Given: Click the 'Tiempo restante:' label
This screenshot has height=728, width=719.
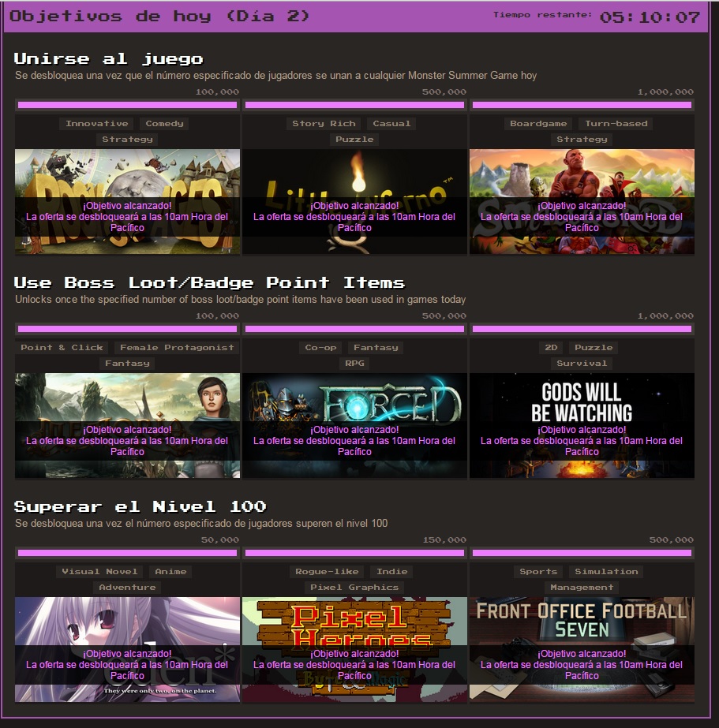Looking at the screenshot, I should click(542, 15).
